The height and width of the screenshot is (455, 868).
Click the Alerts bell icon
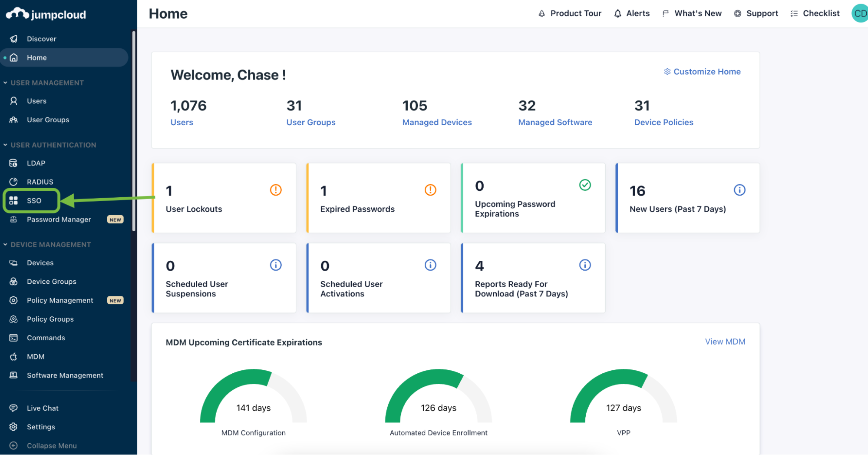(617, 13)
